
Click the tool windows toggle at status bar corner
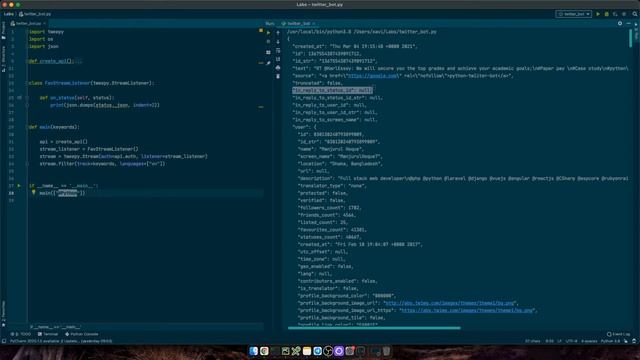[4, 341]
